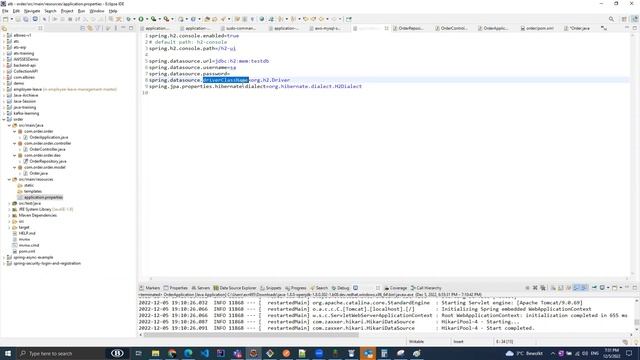This screenshot has height=360, width=640.
Task: Open OrderApplication.java file in tree
Action: pyautogui.click(x=49, y=137)
